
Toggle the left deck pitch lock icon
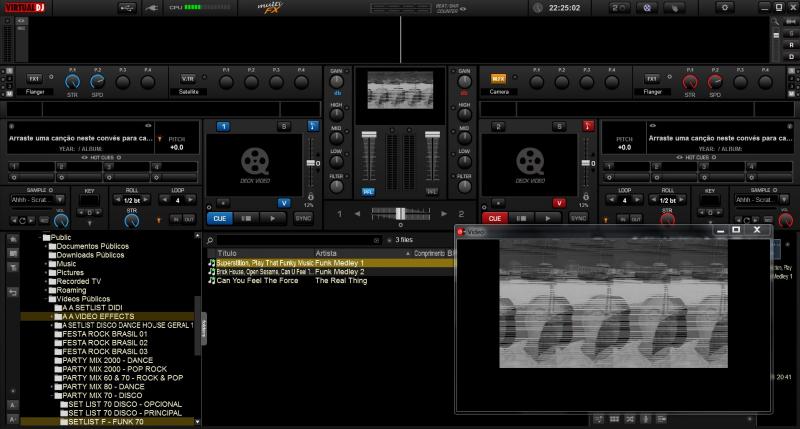[310, 196]
